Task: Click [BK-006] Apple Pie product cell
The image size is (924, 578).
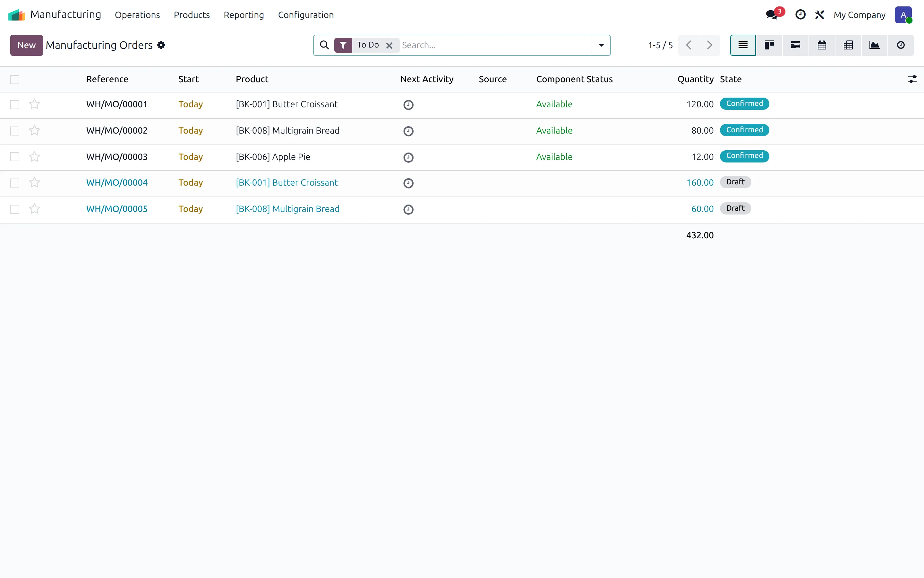Action: tap(273, 157)
